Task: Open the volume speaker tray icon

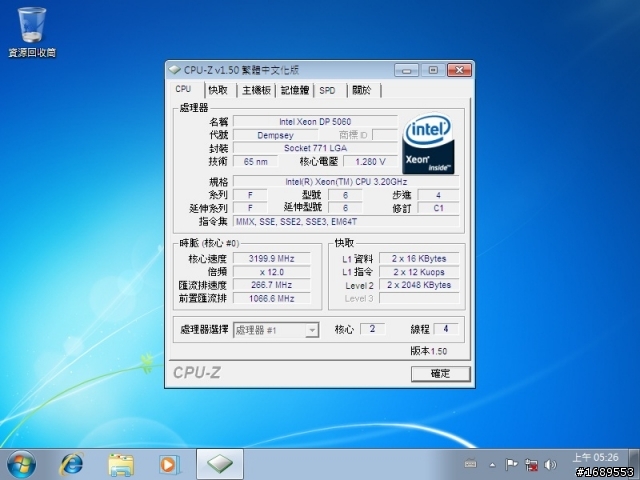Action: pyautogui.click(x=550, y=464)
